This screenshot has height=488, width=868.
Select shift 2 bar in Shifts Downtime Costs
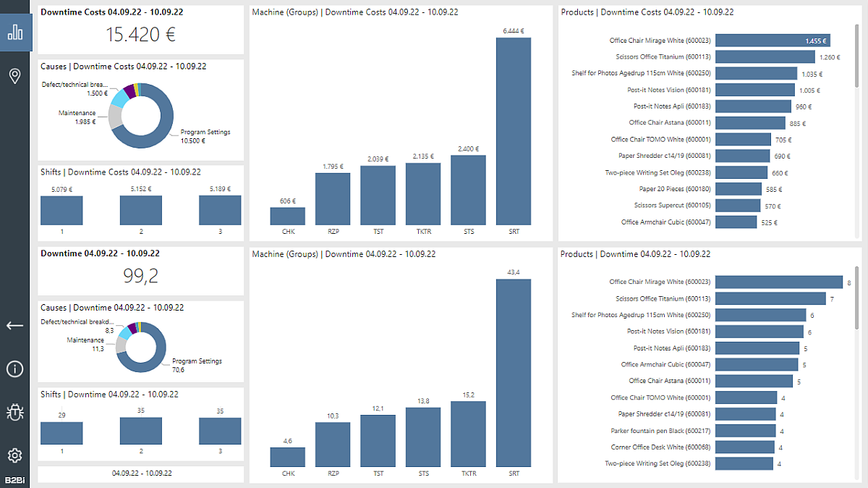pos(140,210)
